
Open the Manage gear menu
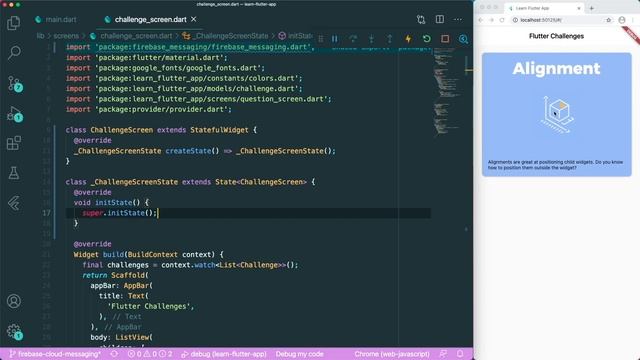coord(14,331)
